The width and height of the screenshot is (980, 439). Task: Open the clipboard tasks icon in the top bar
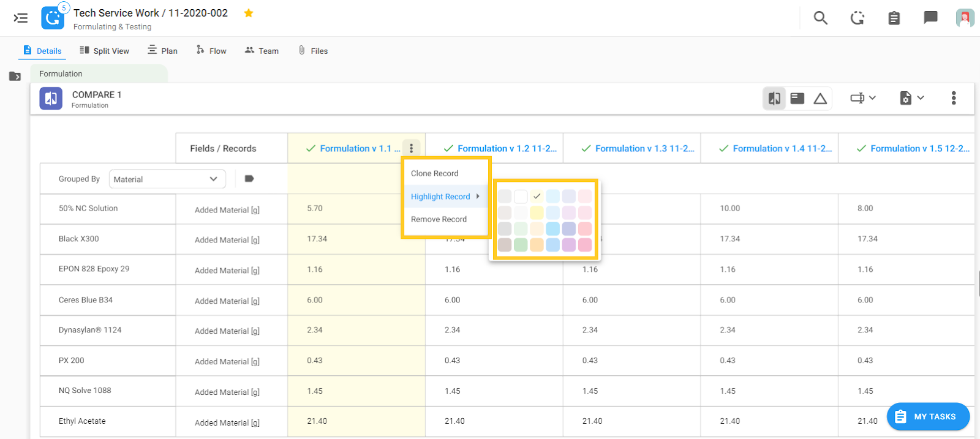tap(894, 18)
